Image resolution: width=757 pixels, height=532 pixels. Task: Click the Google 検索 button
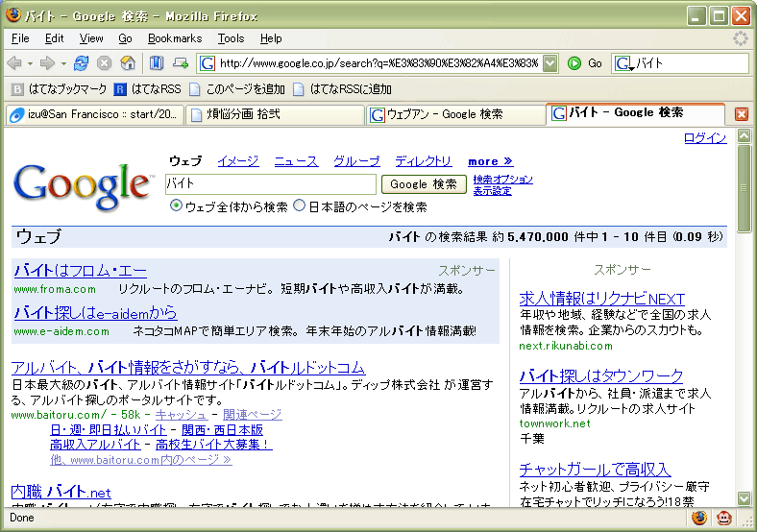tap(424, 184)
